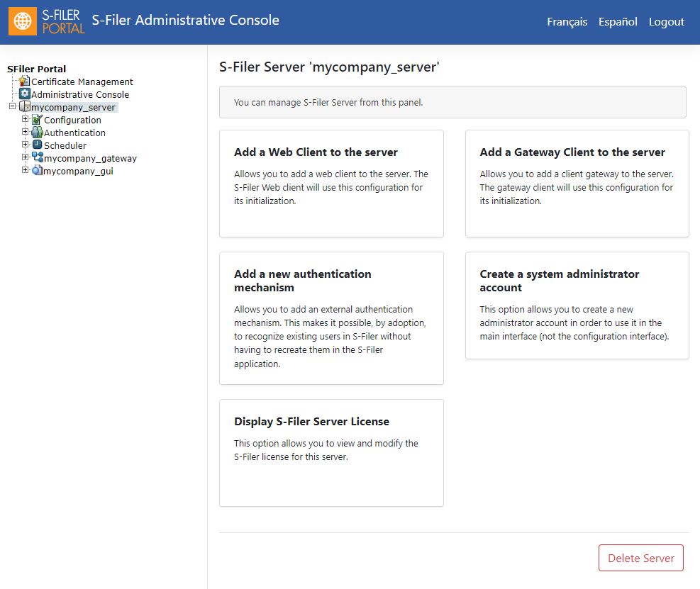700x589 pixels.
Task: Open Create a system administrator account card
Action: click(x=577, y=305)
